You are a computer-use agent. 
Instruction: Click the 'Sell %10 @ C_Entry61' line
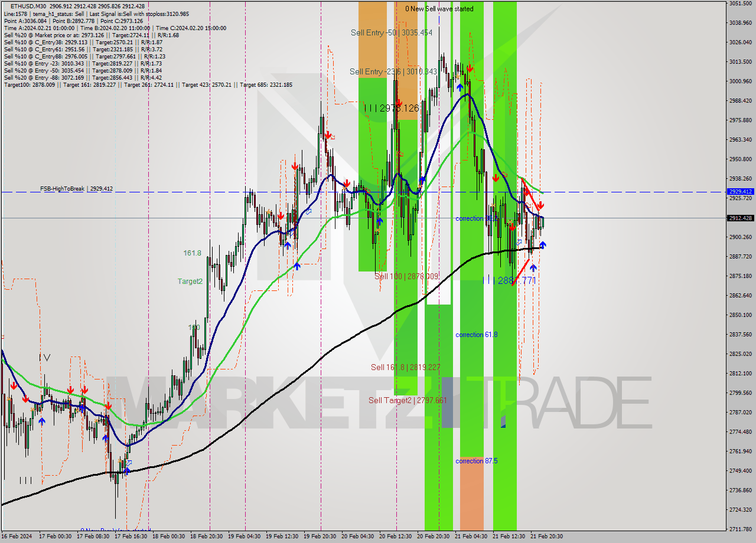click(83, 49)
